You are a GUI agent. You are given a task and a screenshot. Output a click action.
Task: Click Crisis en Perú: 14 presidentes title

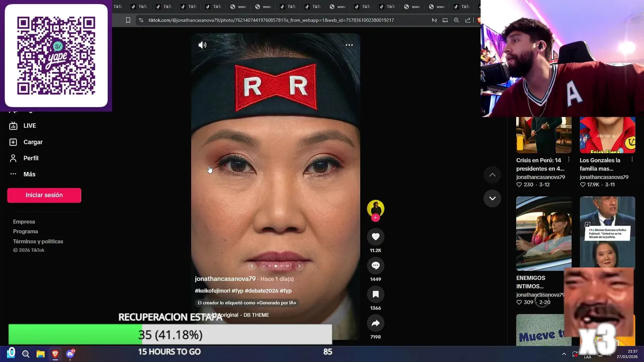[x=540, y=164]
